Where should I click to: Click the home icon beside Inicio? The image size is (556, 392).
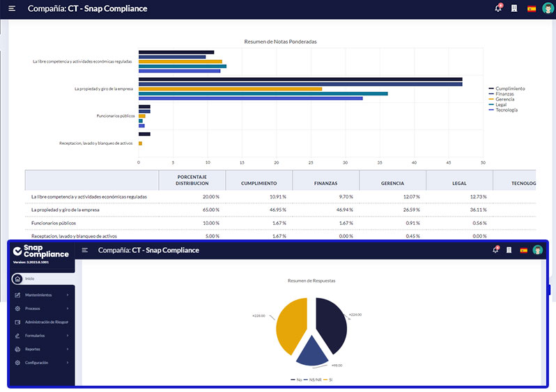pyautogui.click(x=17, y=279)
